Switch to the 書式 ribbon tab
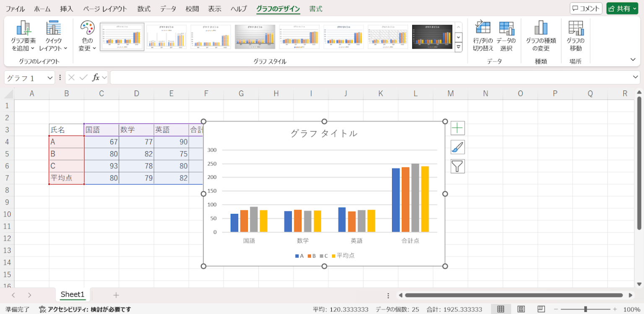Screen dimensions: 644x314 pos(315,8)
